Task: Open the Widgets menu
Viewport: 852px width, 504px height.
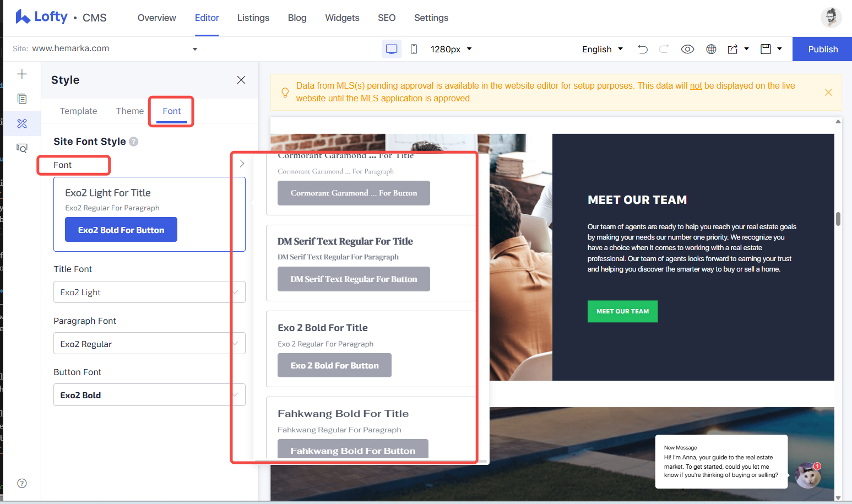Action: [342, 18]
